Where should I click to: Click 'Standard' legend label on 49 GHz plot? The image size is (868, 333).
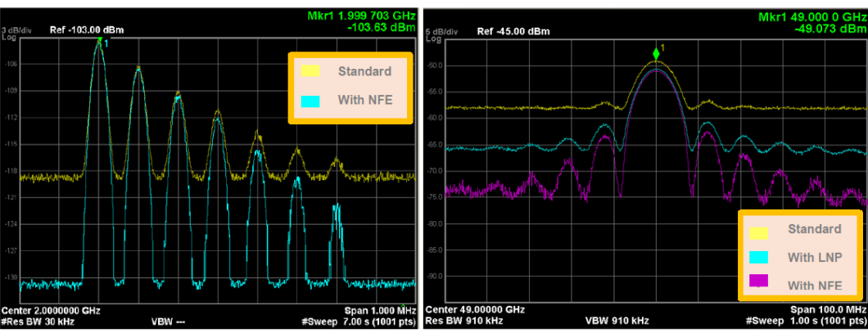[815, 229]
